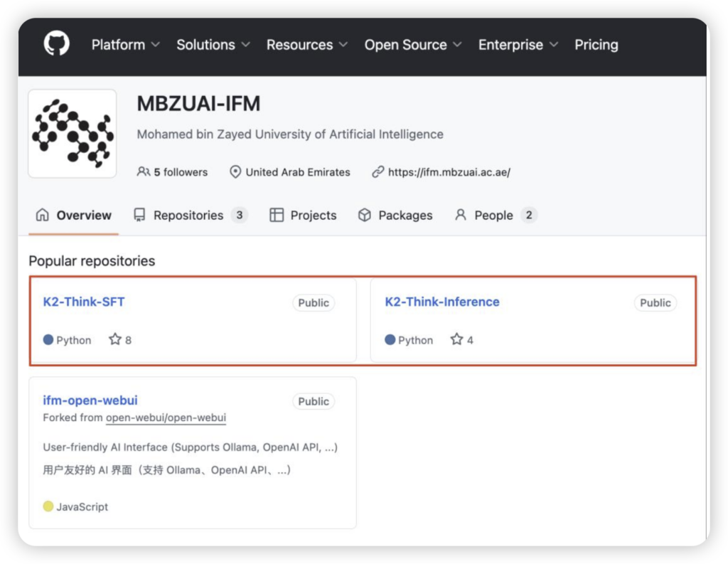Expand the Resources chevron arrow
The height and width of the screenshot is (564, 728).
[x=343, y=45]
